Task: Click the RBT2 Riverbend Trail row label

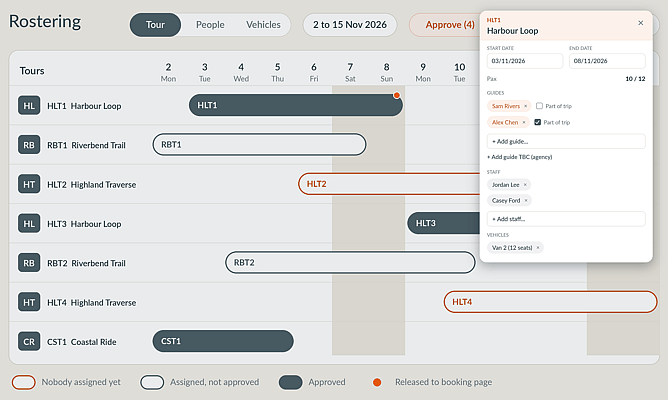Action: tap(86, 263)
